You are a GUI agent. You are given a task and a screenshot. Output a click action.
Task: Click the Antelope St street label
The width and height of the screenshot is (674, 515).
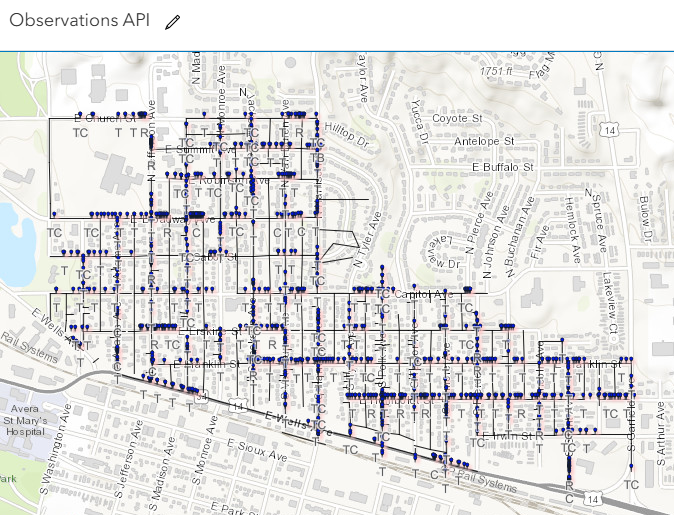point(484,141)
